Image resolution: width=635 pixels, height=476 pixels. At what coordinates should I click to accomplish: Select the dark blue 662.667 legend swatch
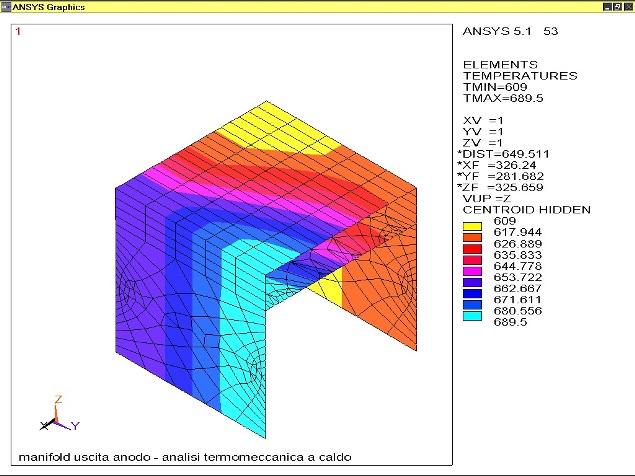tap(472, 294)
